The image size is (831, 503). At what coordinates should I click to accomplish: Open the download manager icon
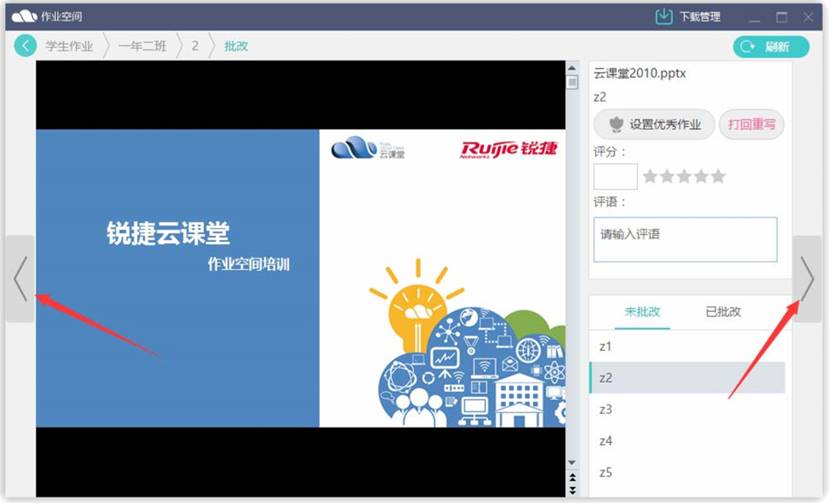[664, 16]
